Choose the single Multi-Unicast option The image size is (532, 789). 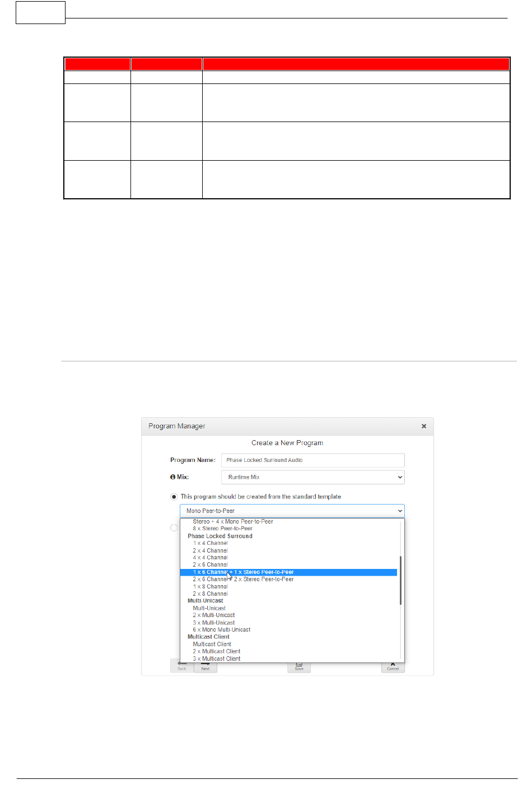coord(209,608)
